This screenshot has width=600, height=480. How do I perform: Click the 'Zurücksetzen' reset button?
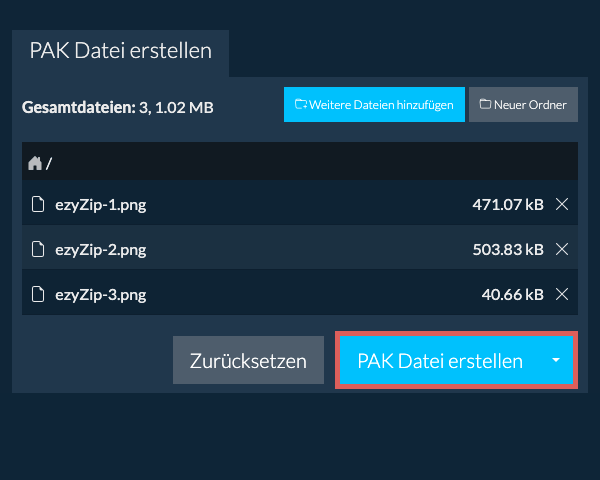tap(248, 360)
